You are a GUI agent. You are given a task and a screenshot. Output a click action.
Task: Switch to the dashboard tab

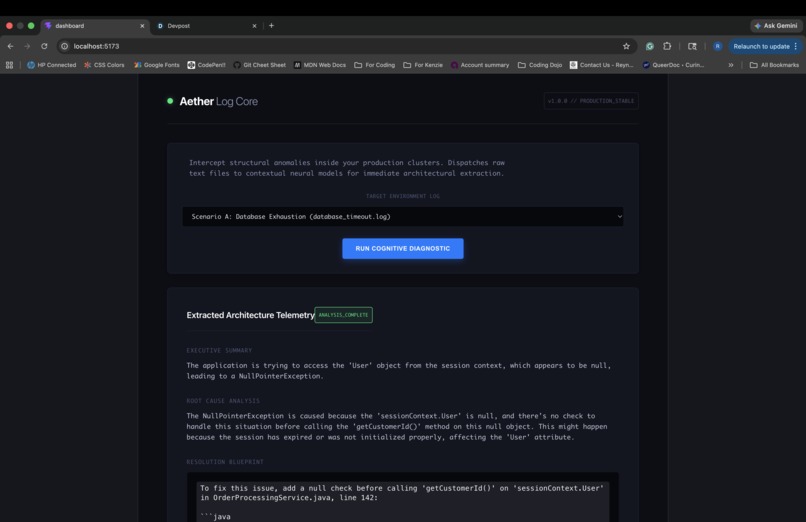click(95, 26)
